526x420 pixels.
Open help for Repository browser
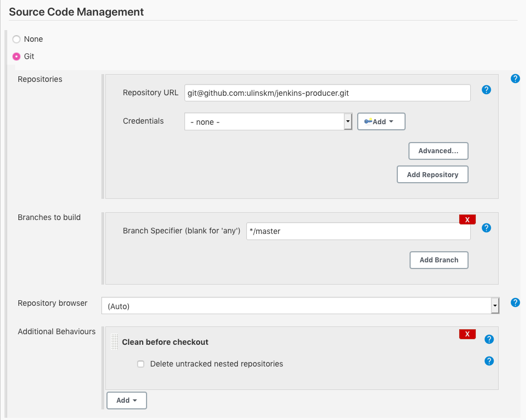point(515,302)
